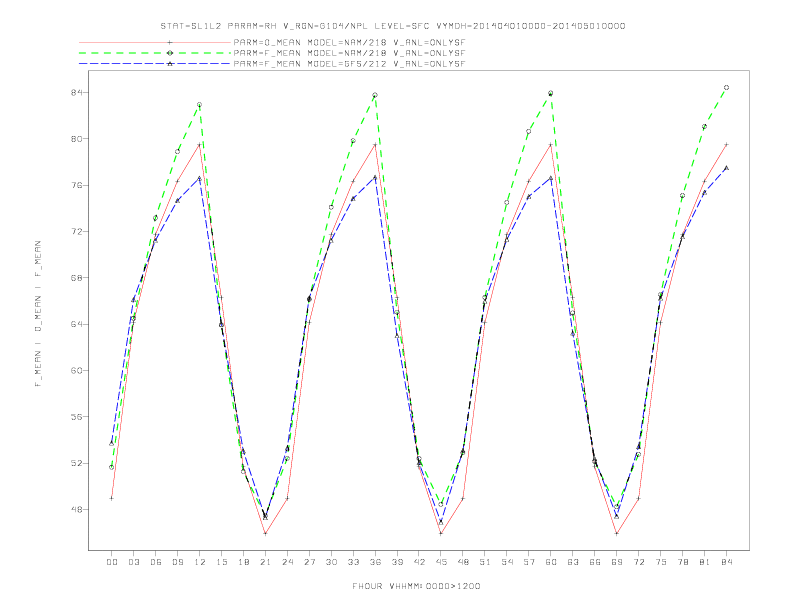Click the y-axis tick value 84
The image size is (792, 612).
pyautogui.click(x=77, y=92)
